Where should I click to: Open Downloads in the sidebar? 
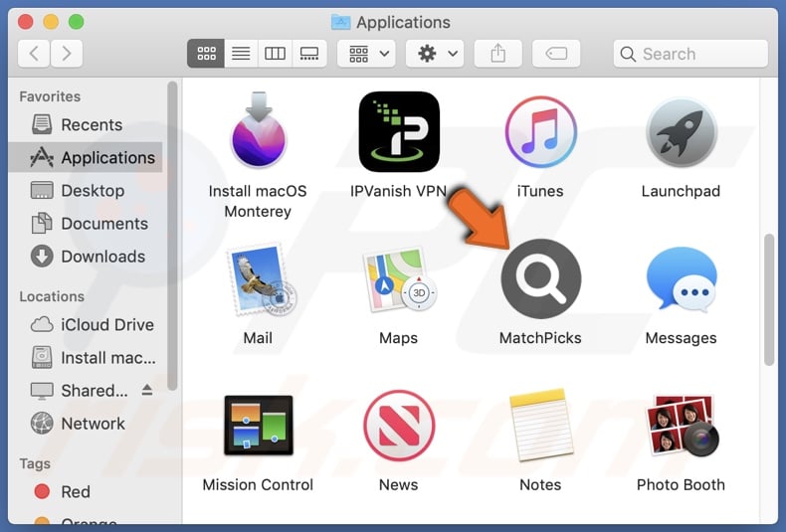86,257
